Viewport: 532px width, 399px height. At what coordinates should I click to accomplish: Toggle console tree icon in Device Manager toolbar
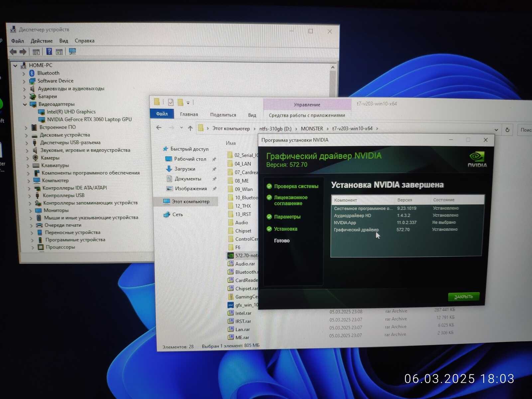click(36, 52)
